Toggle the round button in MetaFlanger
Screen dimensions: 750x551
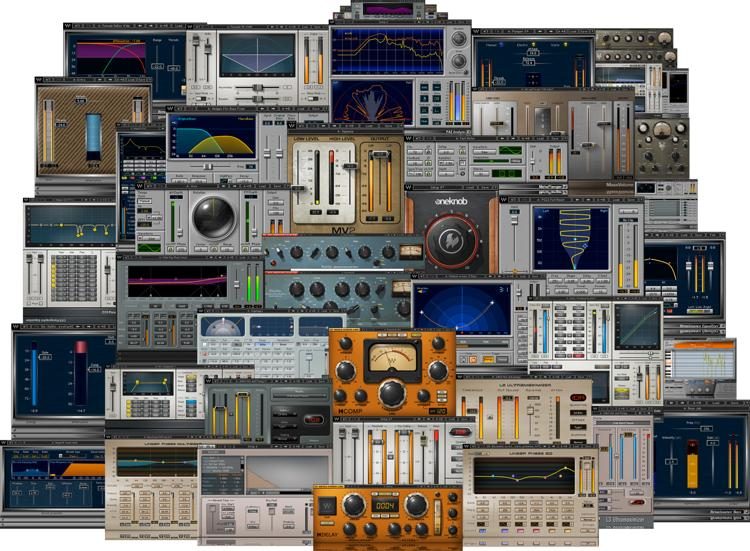[463, 173]
